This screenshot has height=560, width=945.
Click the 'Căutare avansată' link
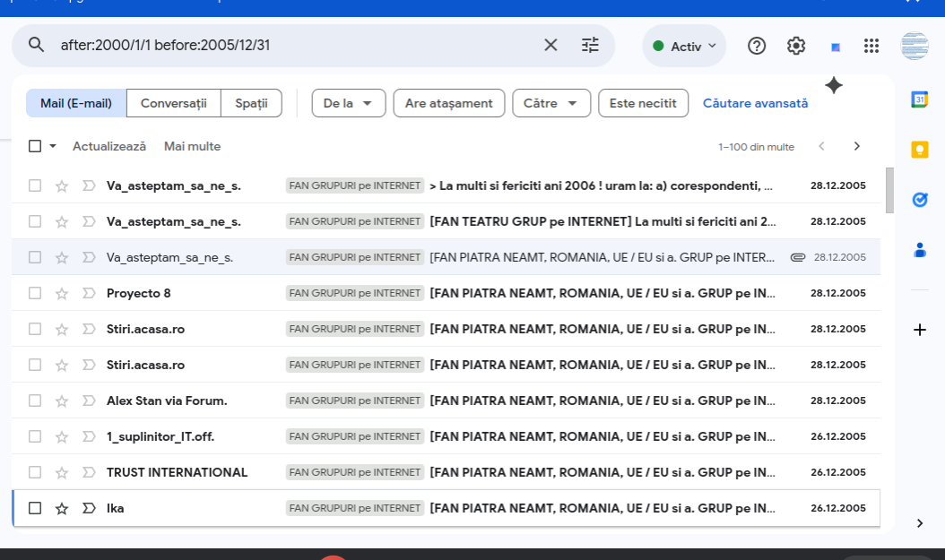tap(755, 103)
